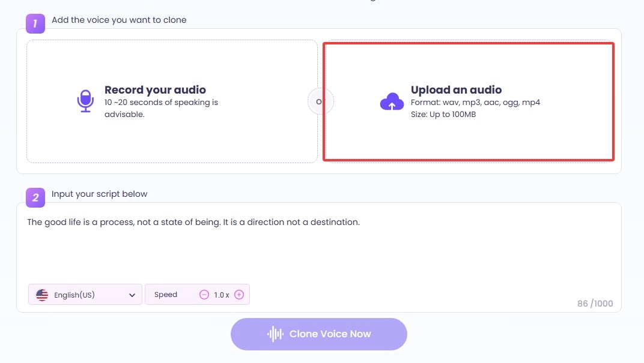This screenshot has height=363, width=644.
Task: Expand language list via chevron arrow
Action: (x=132, y=295)
